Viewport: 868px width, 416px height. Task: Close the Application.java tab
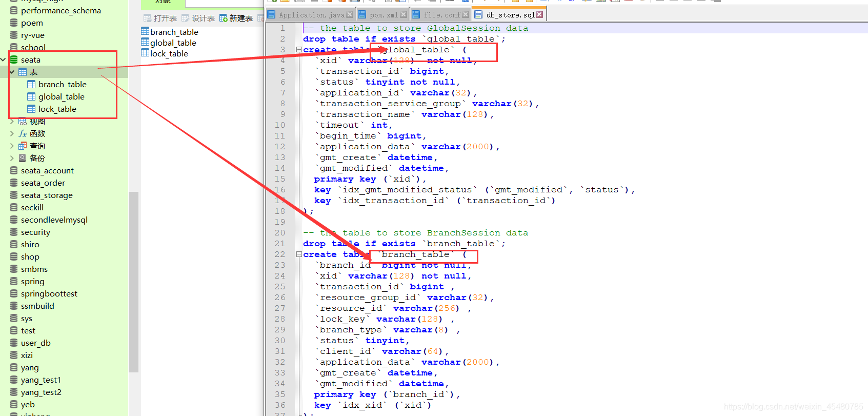350,15
